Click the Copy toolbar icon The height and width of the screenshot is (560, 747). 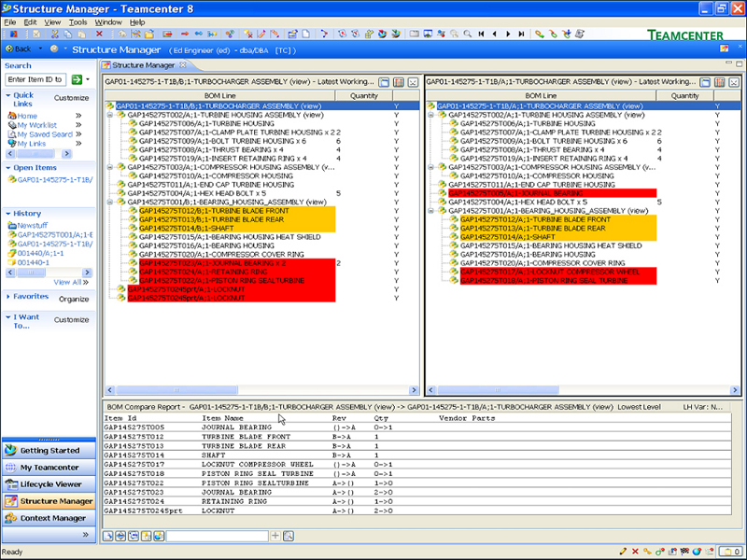tap(67, 34)
